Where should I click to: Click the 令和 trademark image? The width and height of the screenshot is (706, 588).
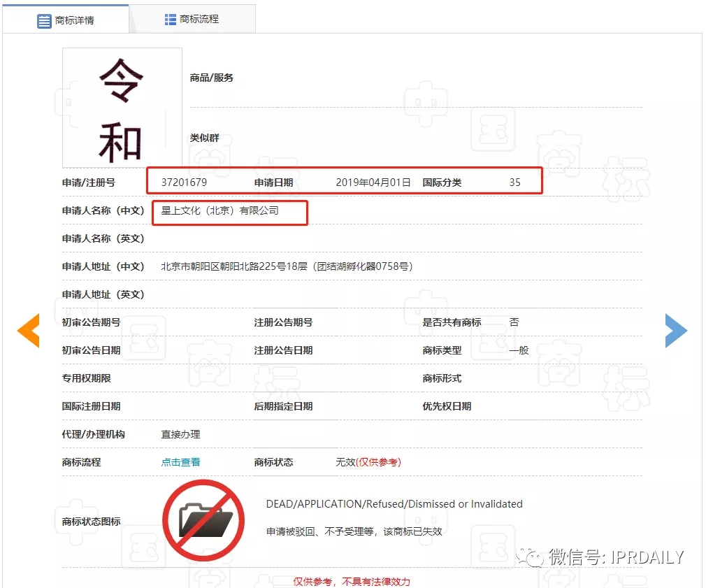(122, 108)
